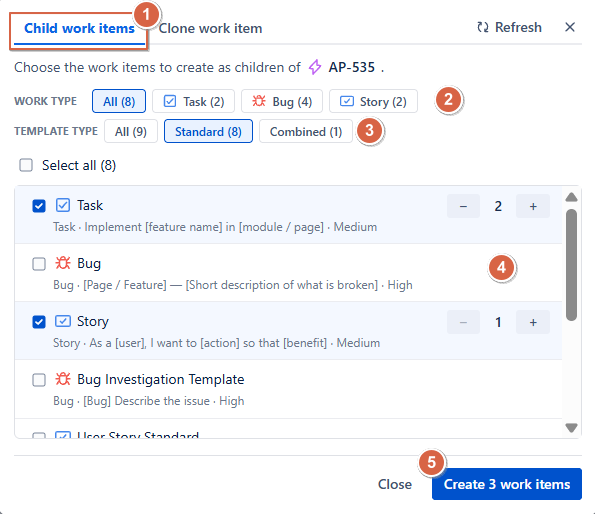Screen dimensions: 595x514
Task: Open the AP-535 parent work item link
Action: coord(351,68)
